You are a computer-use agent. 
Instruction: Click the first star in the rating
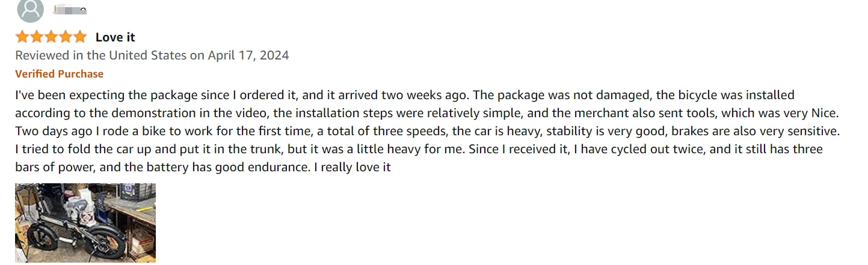pos(22,37)
